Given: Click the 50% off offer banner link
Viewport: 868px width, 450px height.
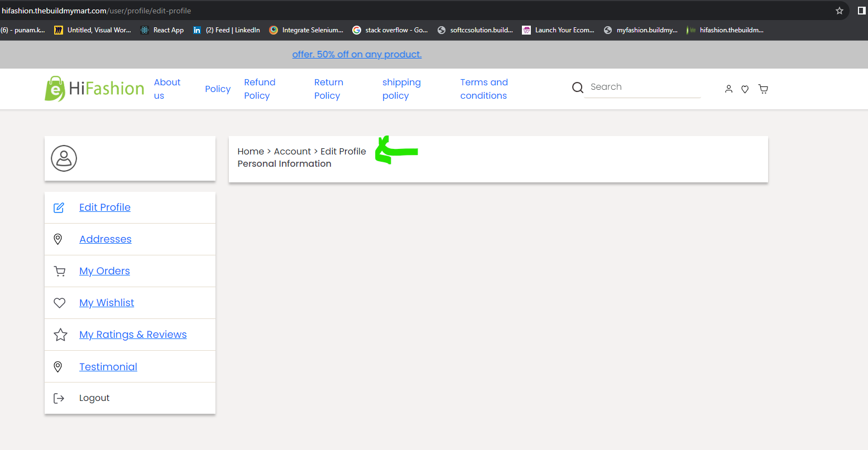Looking at the screenshot, I should [x=357, y=54].
